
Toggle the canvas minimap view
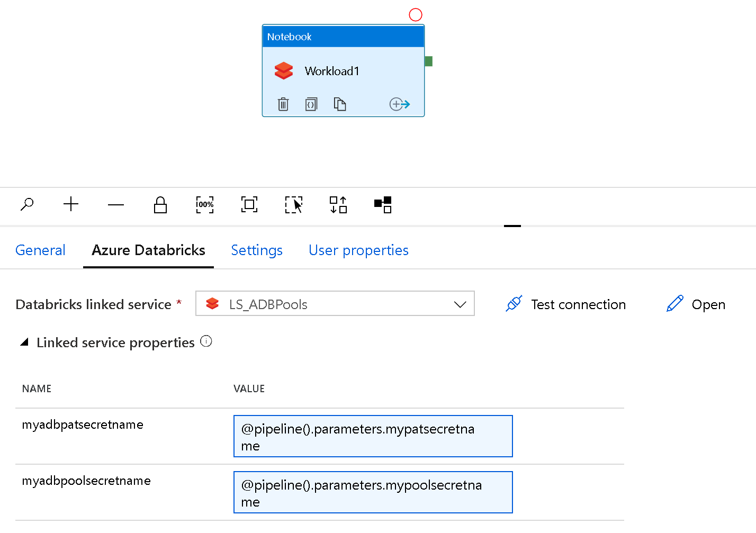point(382,205)
